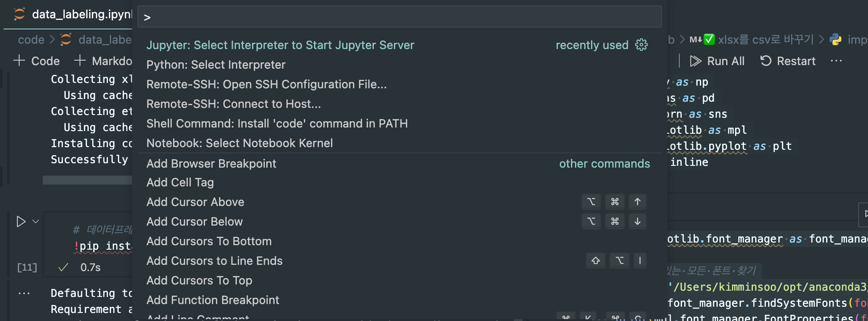
Task: Click the gear icon beside recently used
Action: (x=641, y=45)
